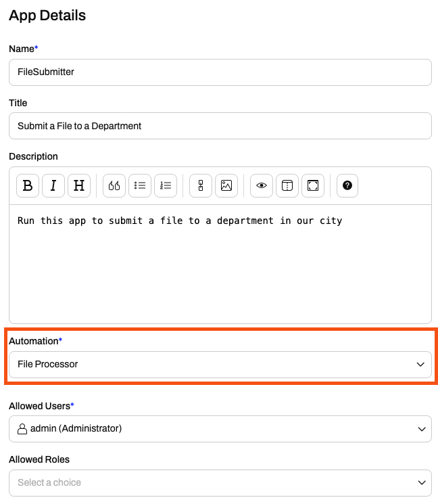Click the Name field containing FileSubmitter

pos(220,72)
